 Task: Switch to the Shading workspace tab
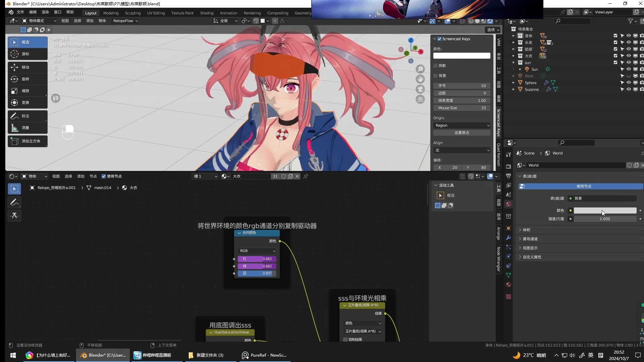[207, 13]
